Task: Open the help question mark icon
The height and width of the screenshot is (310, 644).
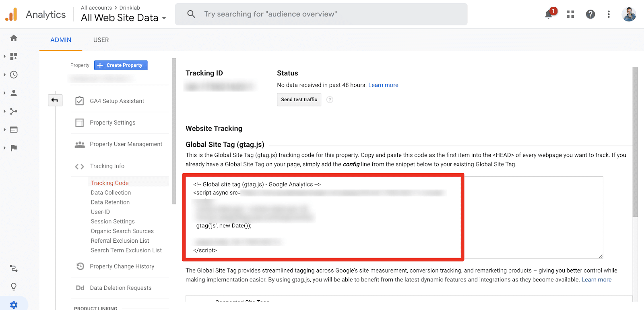Action: 590,14
